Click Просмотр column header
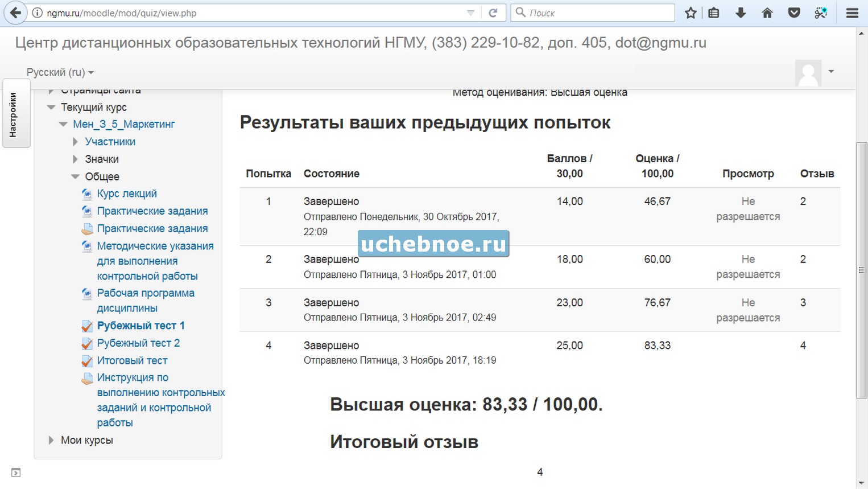 [748, 174]
